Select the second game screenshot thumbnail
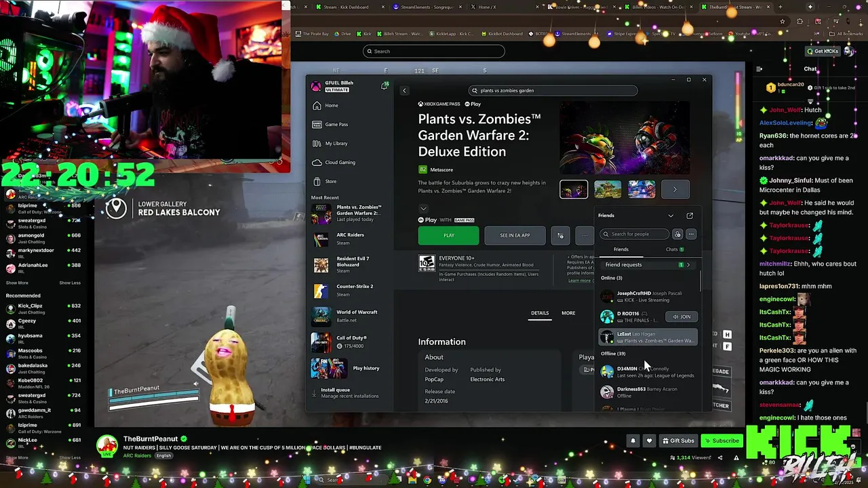Screen dimensions: 868x488 607,190
